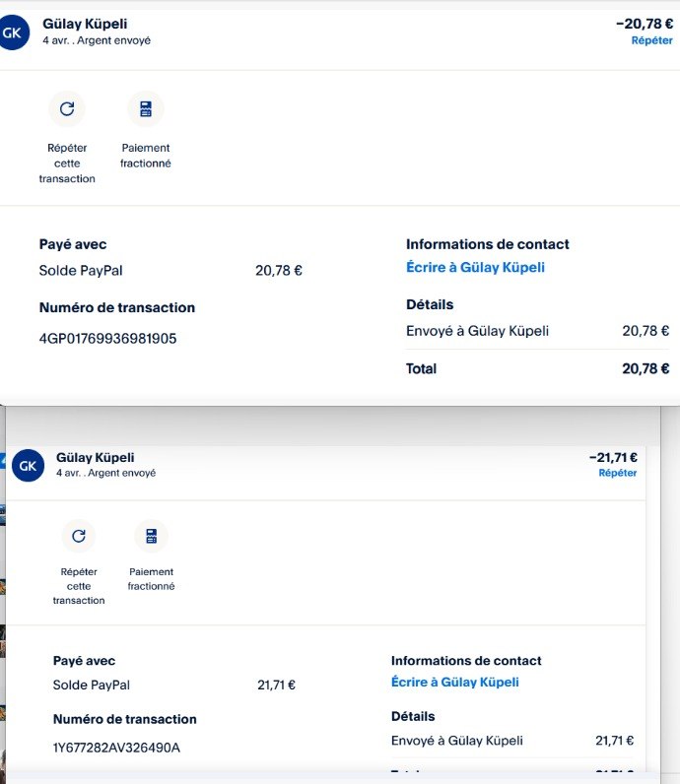
Task: Open 'Écrire à Gülay Küpeli' in the 21,71 € transaction
Action: coord(454,683)
